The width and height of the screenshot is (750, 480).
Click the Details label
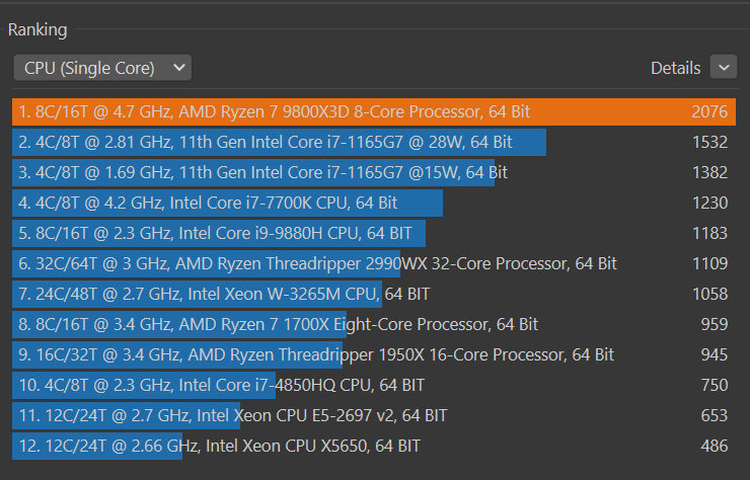click(675, 68)
